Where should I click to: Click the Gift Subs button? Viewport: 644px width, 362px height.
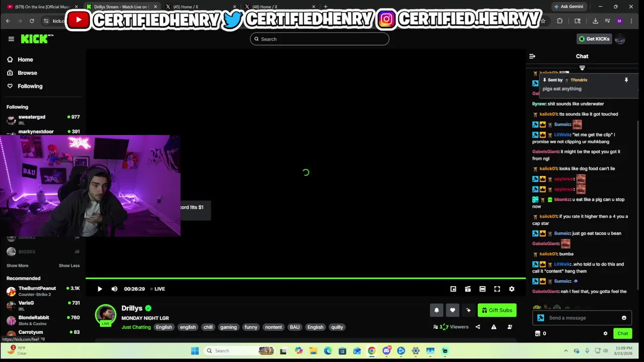(497, 310)
